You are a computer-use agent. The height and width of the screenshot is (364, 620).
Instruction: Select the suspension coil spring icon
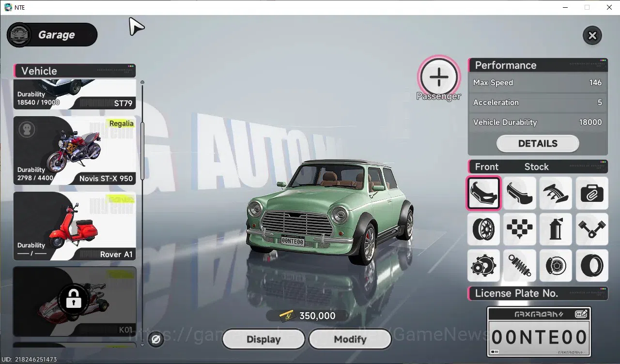coord(520,265)
